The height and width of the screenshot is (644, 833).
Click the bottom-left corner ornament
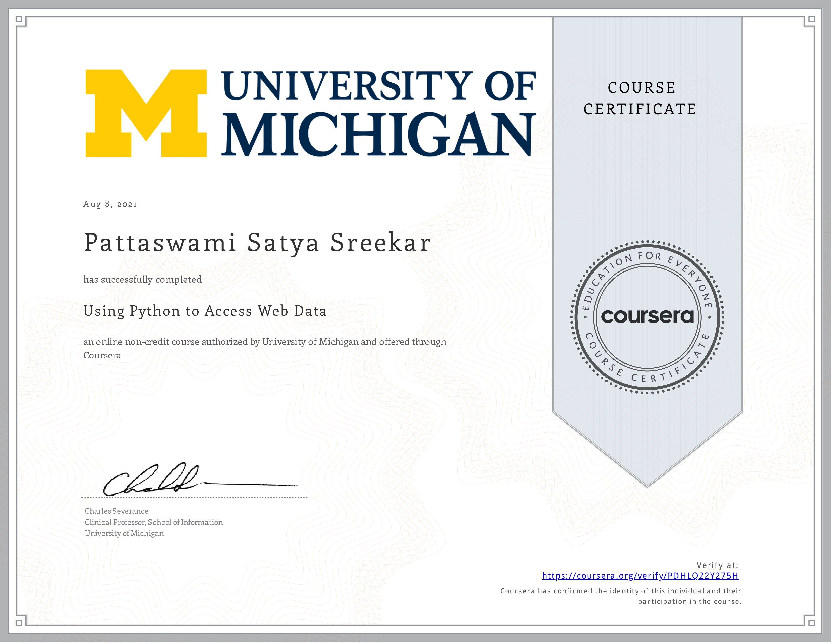click(x=19, y=623)
